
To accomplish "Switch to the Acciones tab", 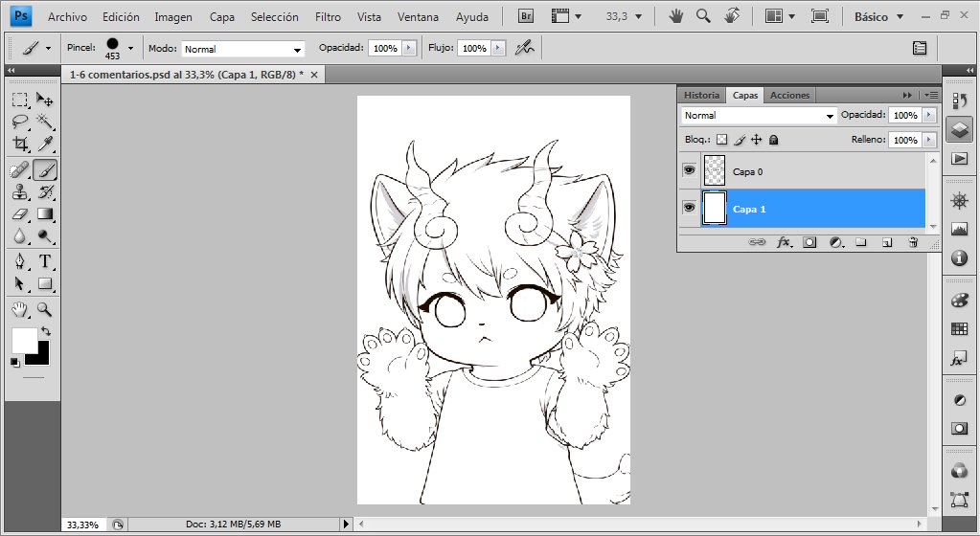I will [789, 95].
